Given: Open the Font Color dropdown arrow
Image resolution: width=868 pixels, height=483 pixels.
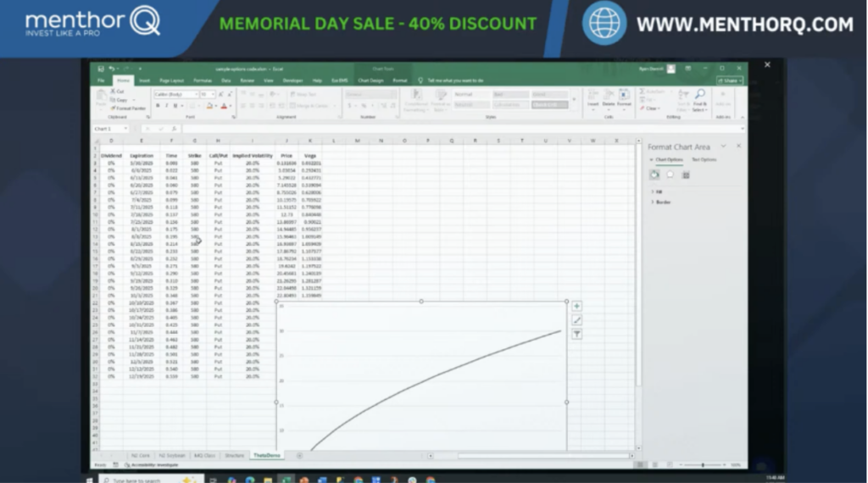Looking at the screenshot, I should tap(230, 106).
